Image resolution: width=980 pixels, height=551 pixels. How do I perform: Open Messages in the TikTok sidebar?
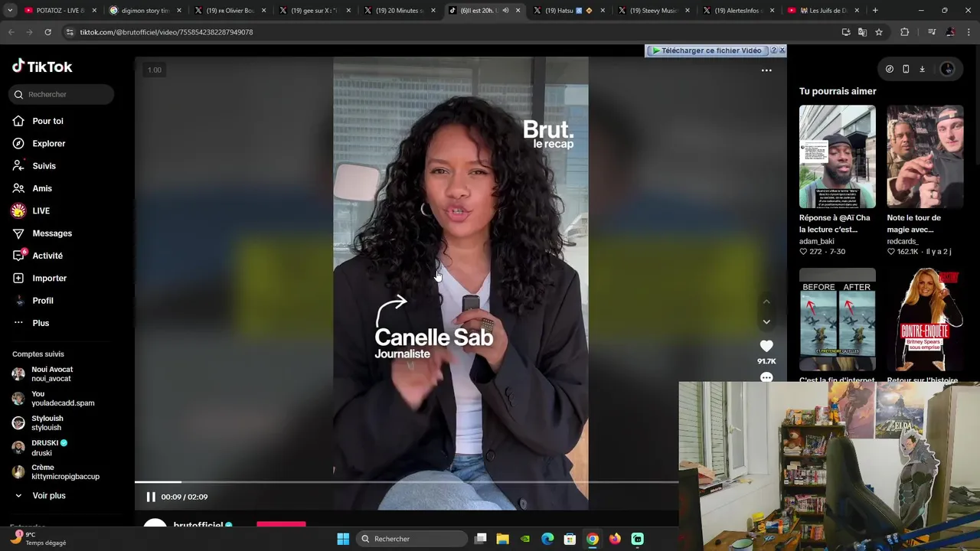point(52,233)
